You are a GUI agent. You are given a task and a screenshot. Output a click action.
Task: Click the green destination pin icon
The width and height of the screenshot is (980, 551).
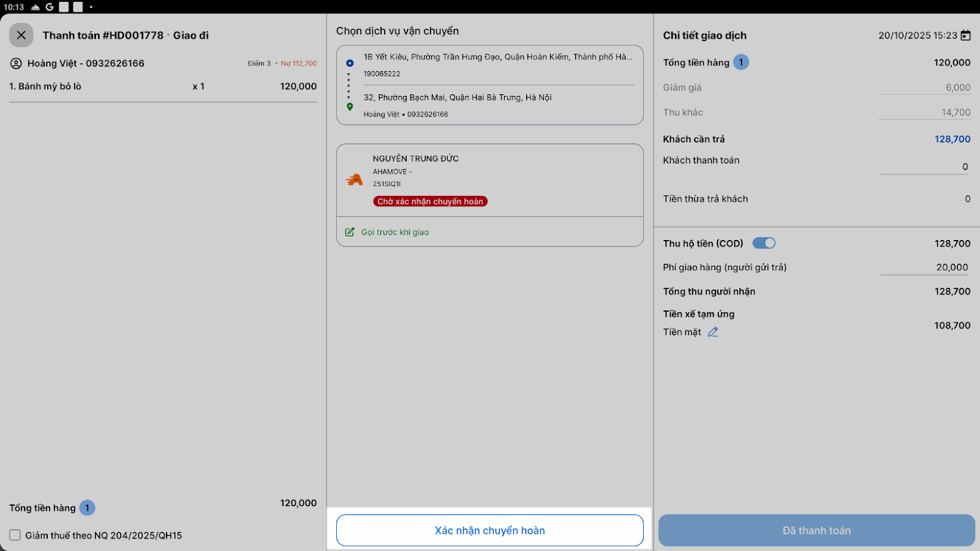pyautogui.click(x=350, y=107)
